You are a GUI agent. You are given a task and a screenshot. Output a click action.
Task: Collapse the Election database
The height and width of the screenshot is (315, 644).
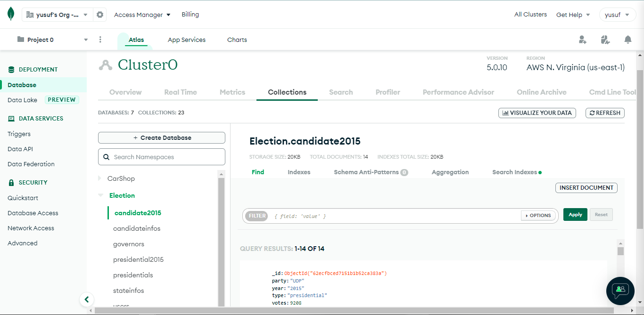point(100,195)
